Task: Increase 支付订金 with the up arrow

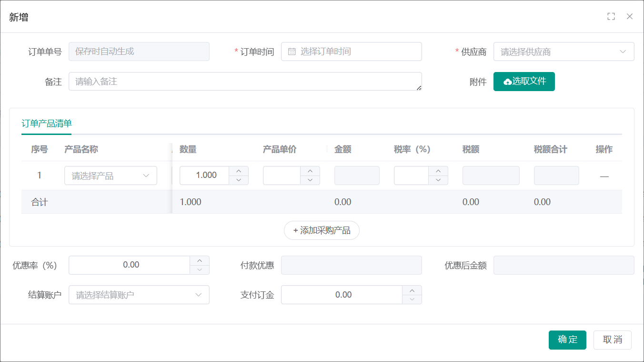Action: tap(412, 290)
